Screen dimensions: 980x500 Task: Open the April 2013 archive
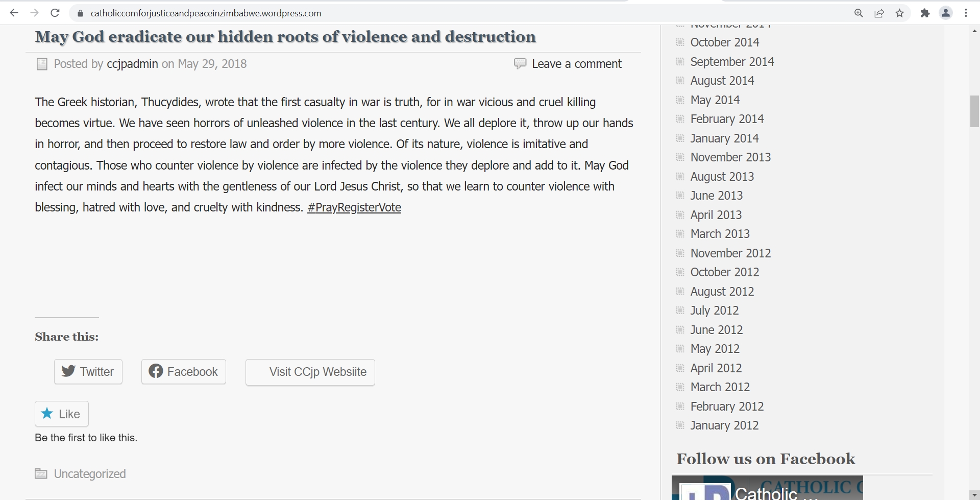click(x=716, y=215)
